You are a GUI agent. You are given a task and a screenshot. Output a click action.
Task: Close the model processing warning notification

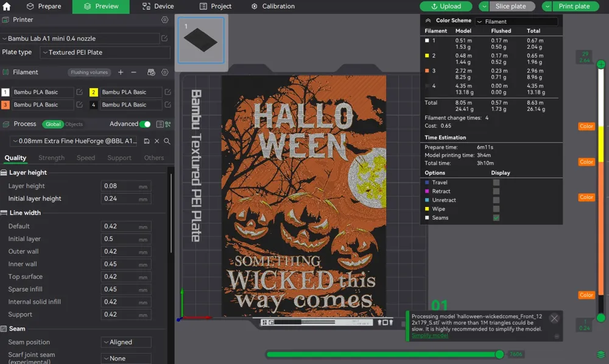click(x=554, y=318)
